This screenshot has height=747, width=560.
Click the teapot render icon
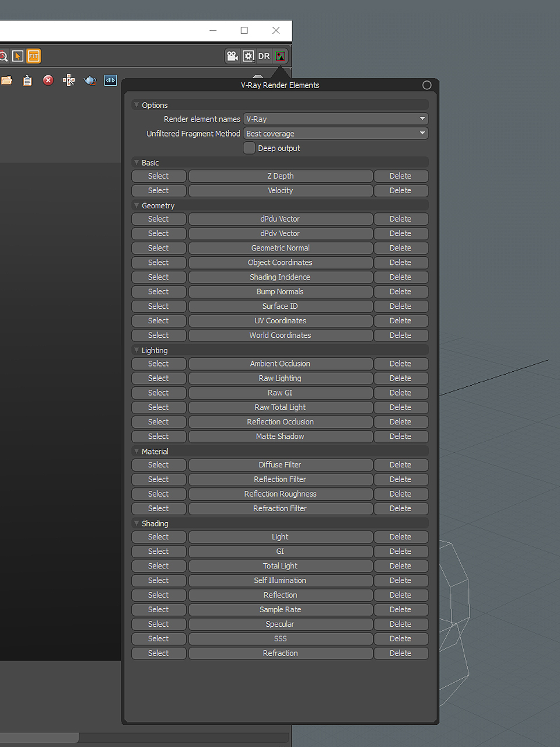[x=90, y=81]
